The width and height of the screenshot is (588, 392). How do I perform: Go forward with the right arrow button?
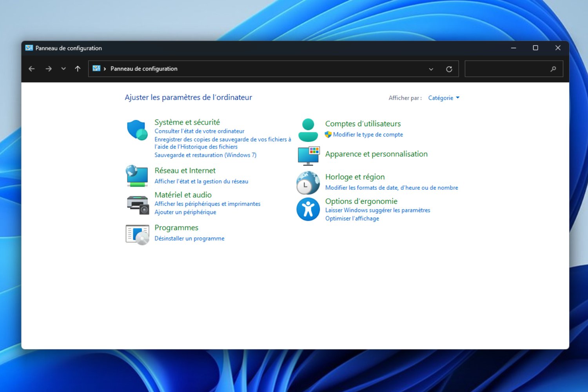[x=49, y=69]
